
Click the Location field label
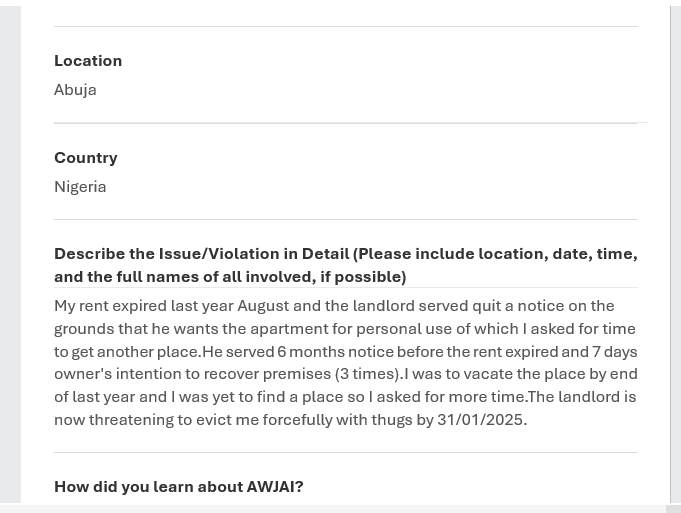(x=88, y=61)
